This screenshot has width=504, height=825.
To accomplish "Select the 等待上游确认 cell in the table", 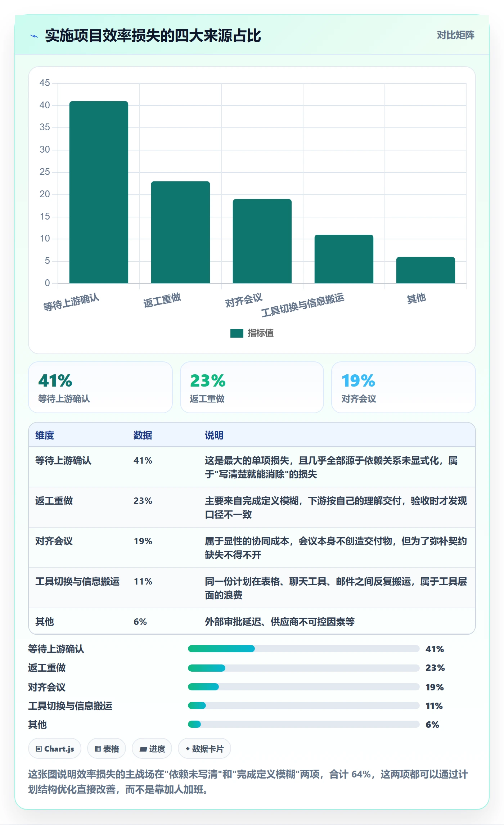I will pyautogui.click(x=63, y=460).
